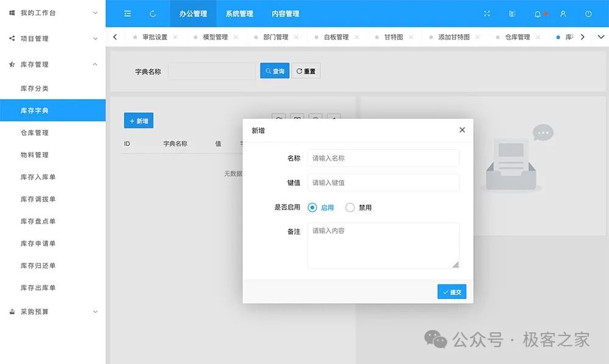Open the user profile icon
609x364 pixels.
(563, 13)
